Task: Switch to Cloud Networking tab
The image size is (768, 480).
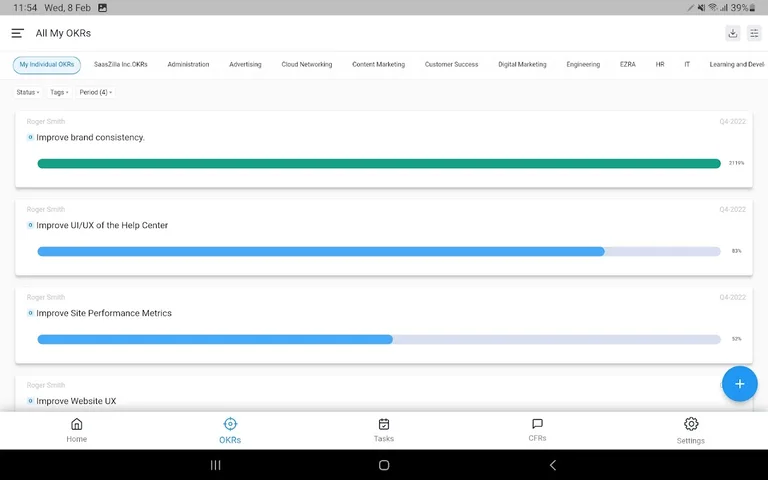Action: pos(307,65)
